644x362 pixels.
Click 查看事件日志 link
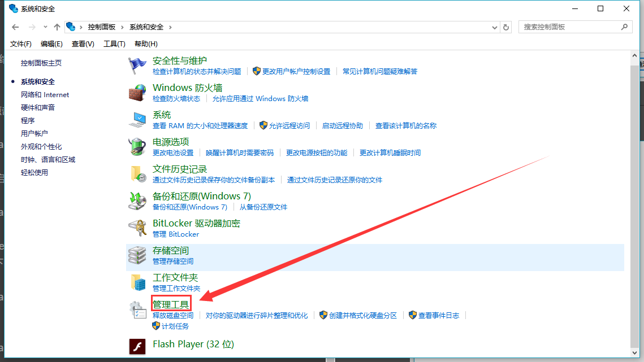439,316
